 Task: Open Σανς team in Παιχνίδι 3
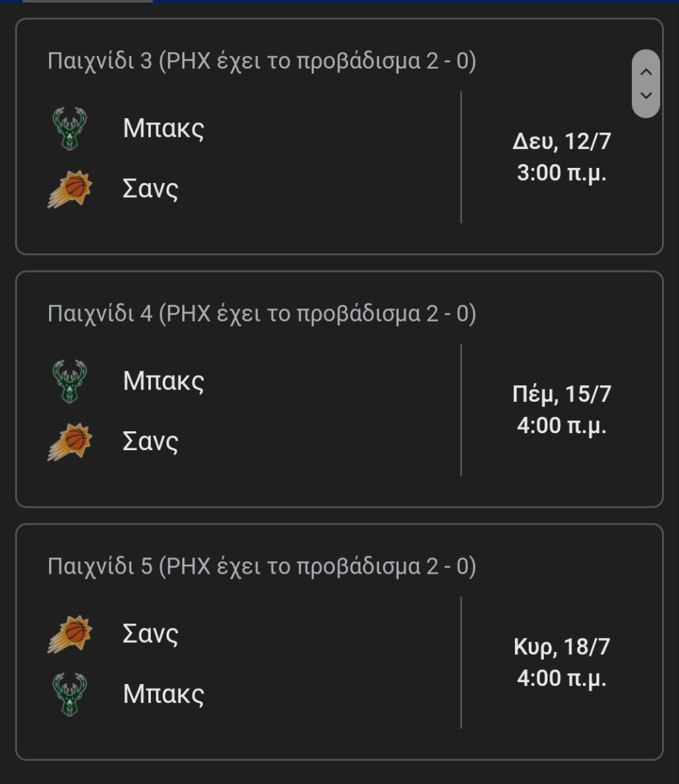click(150, 189)
